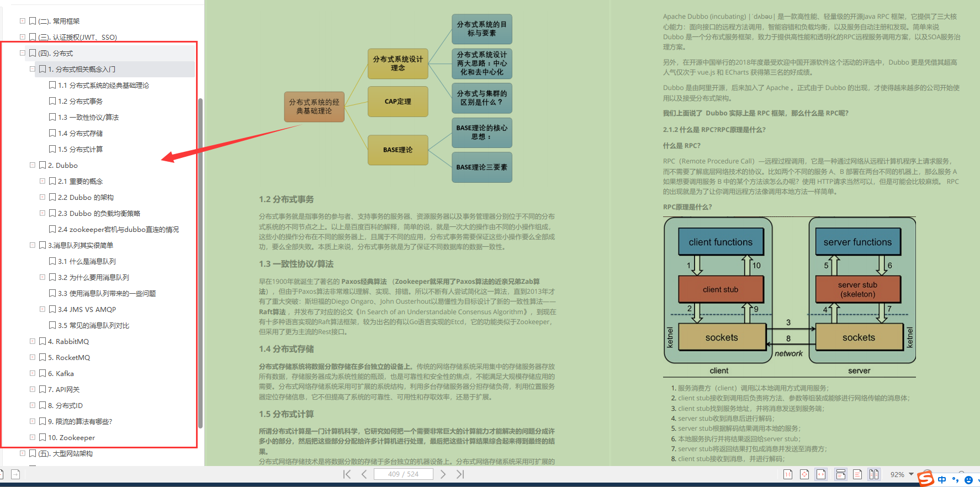Viewport: 980px width, 487px height.
Task: Open bookmark 3.5 常见的消息队列对比
Action: coord(93,325)
